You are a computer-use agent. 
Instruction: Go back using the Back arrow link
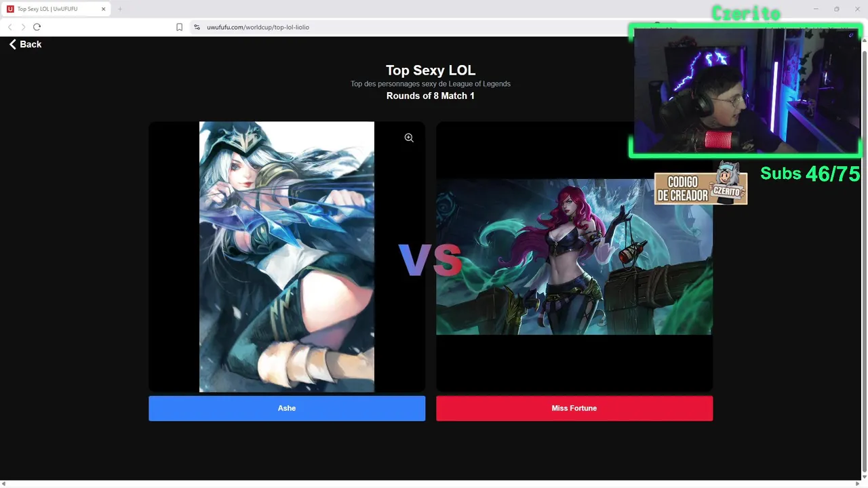pyautogui.click(x=25, y=44)
